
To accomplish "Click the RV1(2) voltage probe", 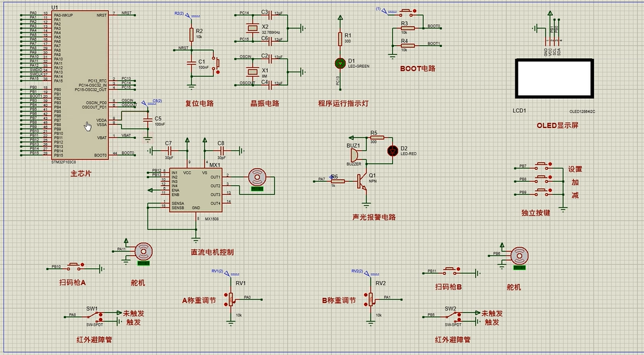I will pos(227,273).
